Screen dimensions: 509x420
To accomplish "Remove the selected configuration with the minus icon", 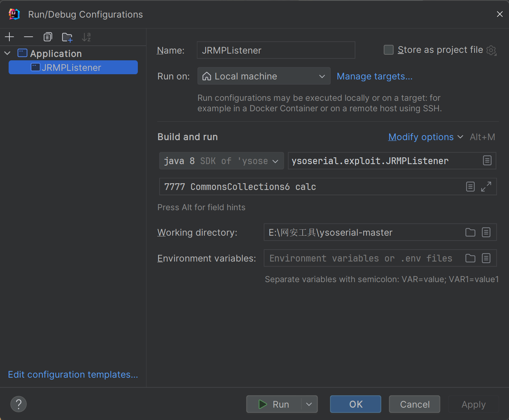I will (28, 37).
